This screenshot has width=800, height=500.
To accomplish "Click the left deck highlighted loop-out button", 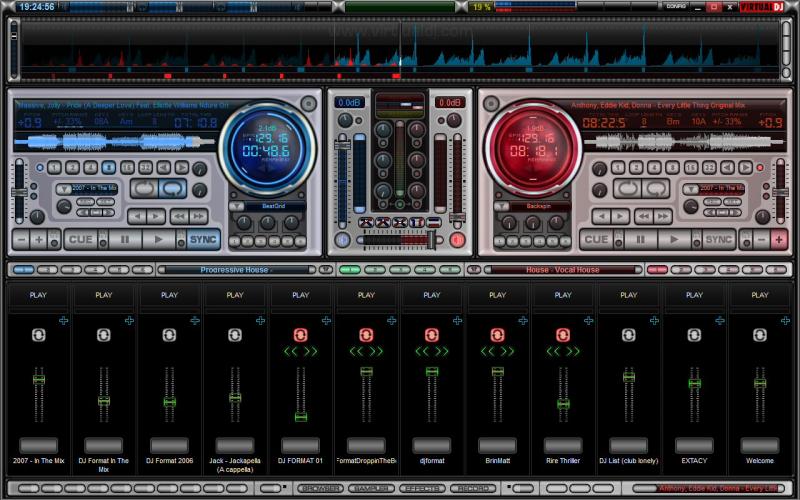I will (x=172, y=189).
